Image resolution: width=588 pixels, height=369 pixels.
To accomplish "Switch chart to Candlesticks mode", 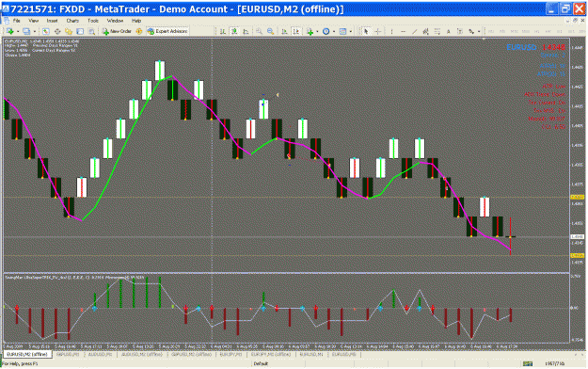I will click(234, 31).
